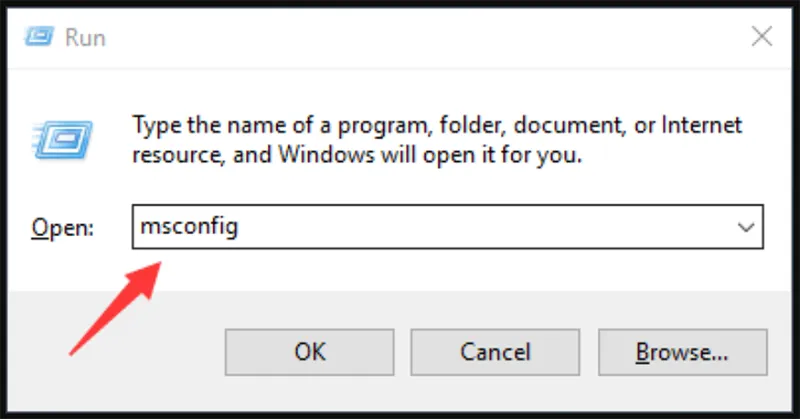The height and width of the screenshot is (419, 800).
Task: Click the word "Windows" in the description
Action: pyautogui.click(x=321, y=156)
